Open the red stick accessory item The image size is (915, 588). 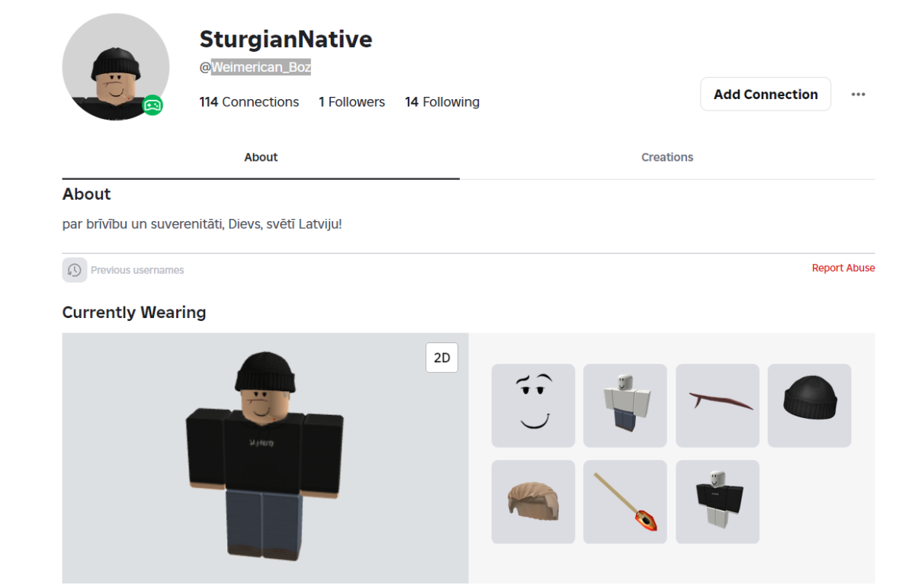click(718, 406)
